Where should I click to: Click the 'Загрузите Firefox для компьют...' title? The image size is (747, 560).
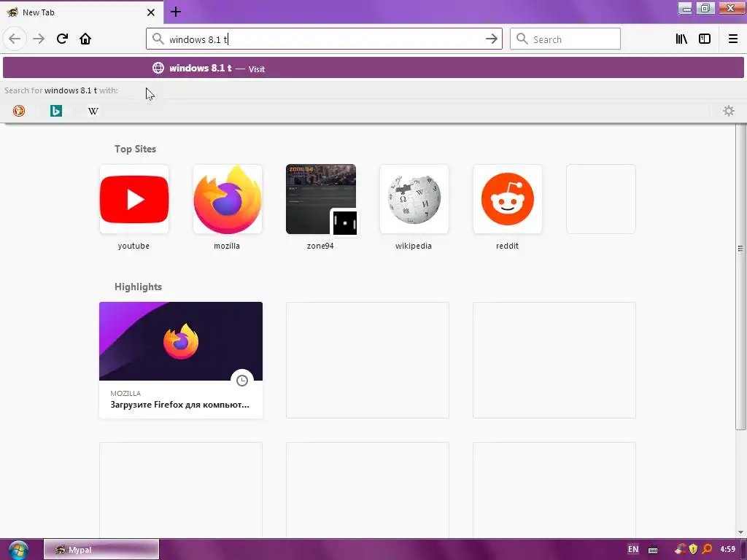[179, 405]
